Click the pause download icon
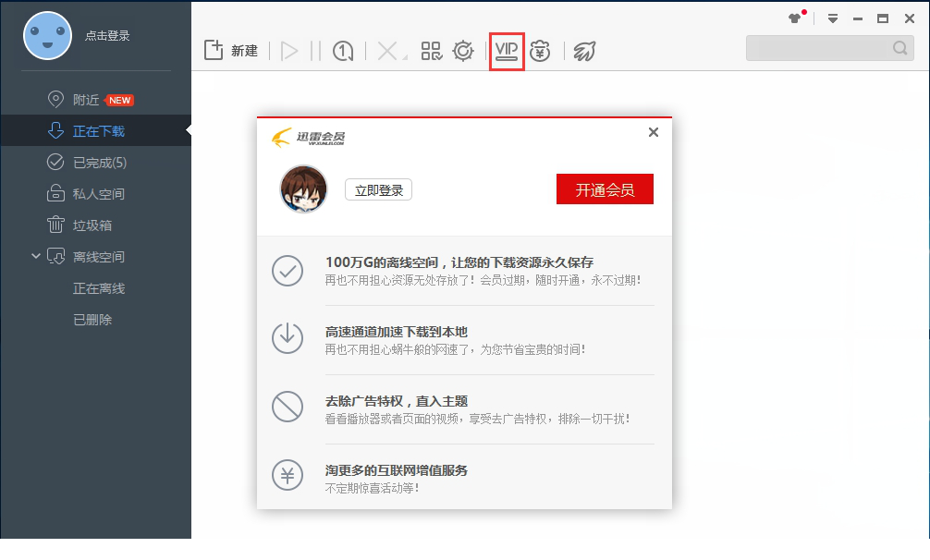The image size is (930, 560). (x=315, y=51)
